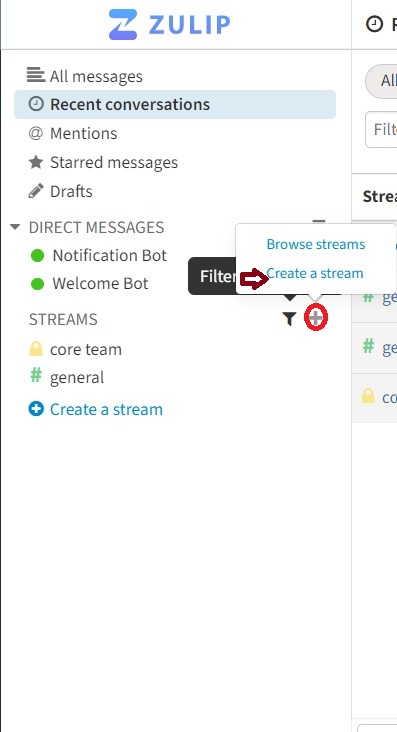Click the All messages lines icon
The width and height of the screenshot is (397, 732).
(x=36, y=75)
